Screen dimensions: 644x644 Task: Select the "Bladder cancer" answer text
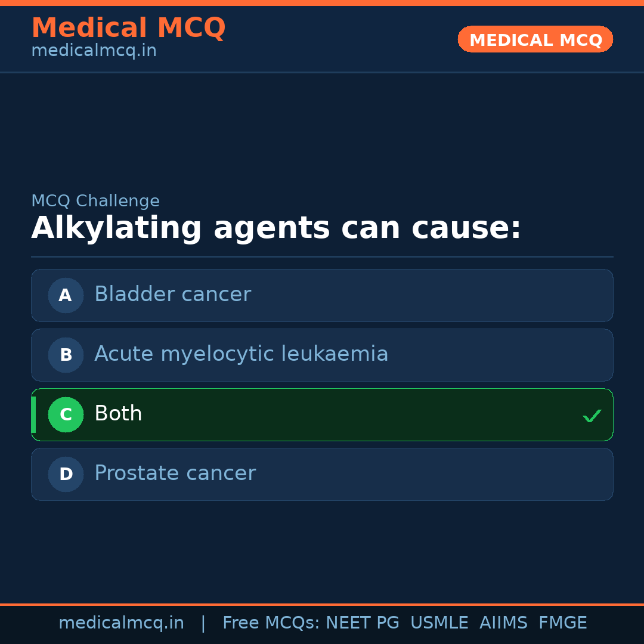[172, 295]
